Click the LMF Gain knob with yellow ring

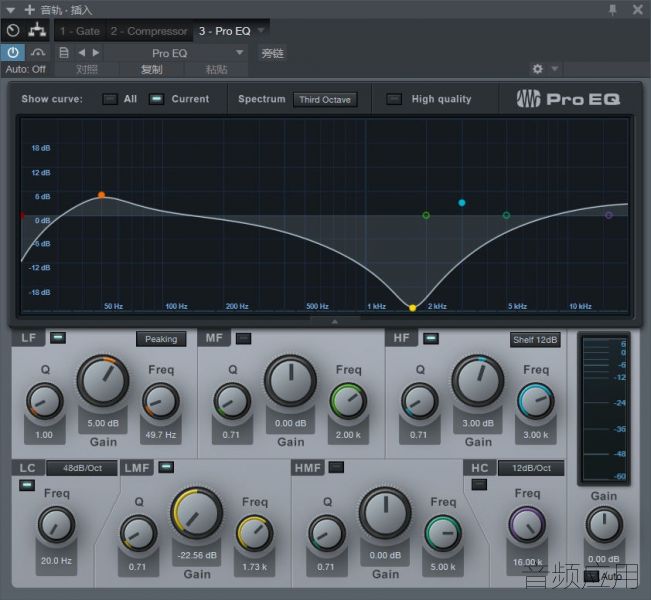196,513
